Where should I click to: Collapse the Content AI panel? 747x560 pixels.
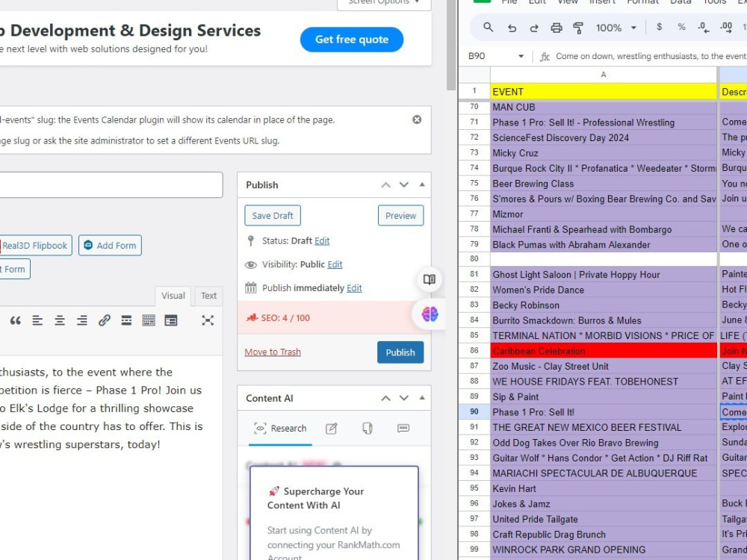click(422, 398)
